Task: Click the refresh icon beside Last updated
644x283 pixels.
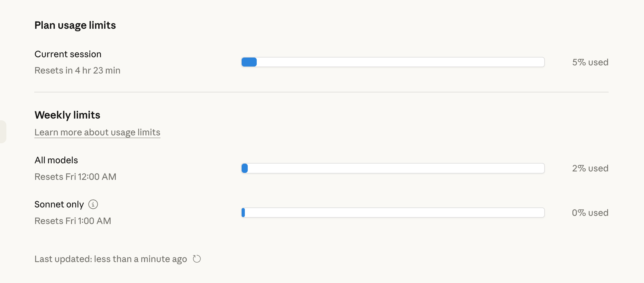Action: coord(197,259)
